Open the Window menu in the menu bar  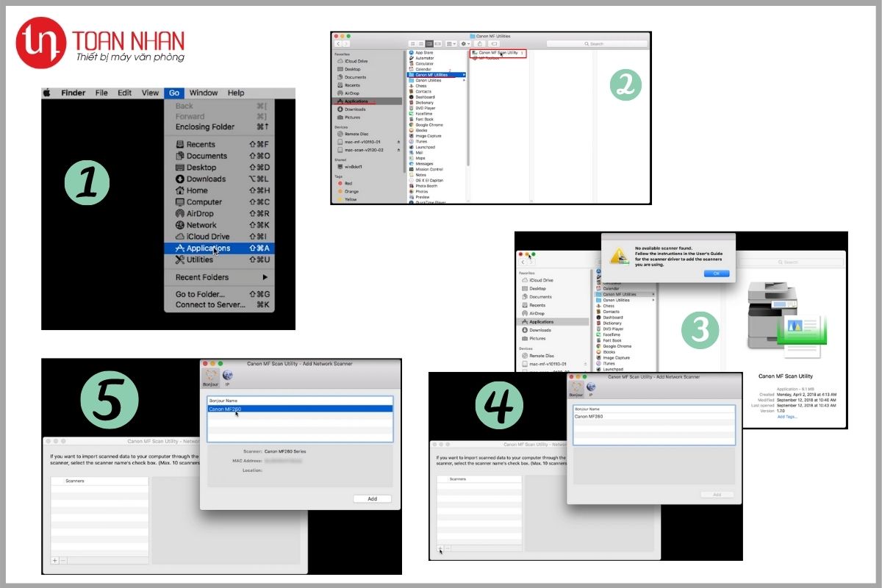(x=204, y=93)
